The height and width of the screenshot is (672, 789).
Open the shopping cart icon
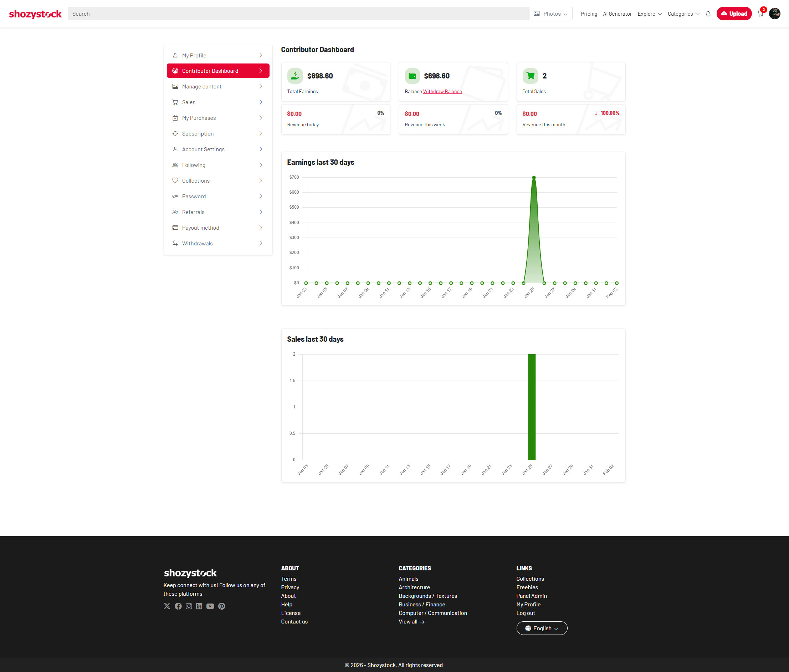click(x=760, y=14)
